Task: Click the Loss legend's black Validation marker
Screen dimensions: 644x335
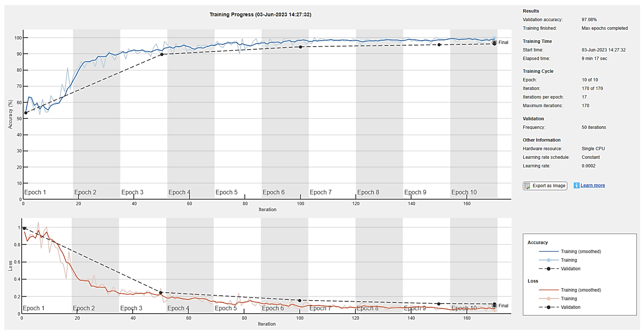Action: pos(548,307)
